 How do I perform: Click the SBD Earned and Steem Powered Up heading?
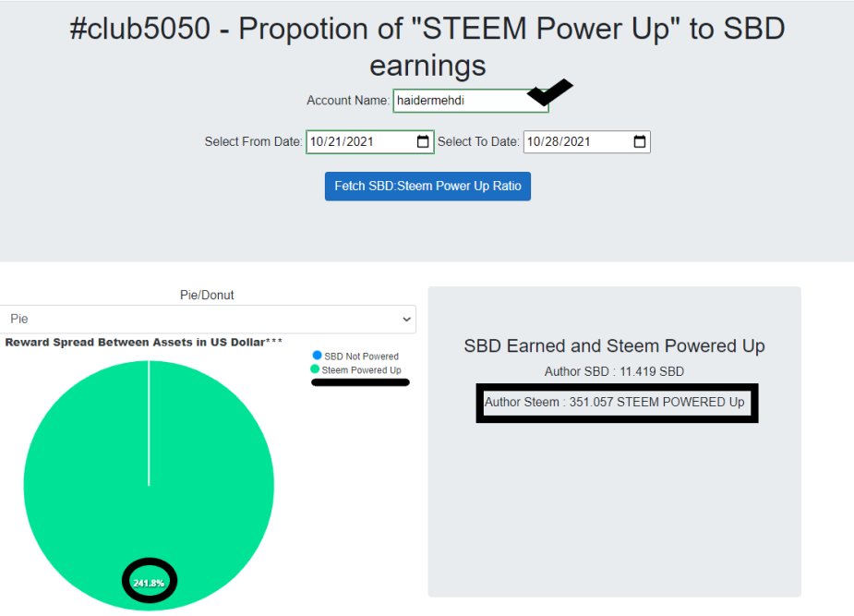(614, 345)
